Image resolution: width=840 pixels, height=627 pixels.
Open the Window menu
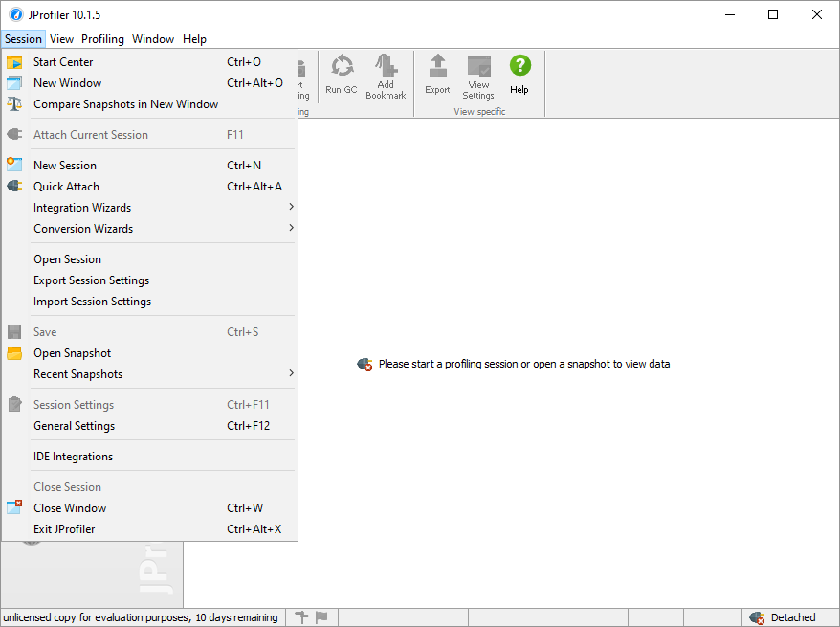click(x=153, y=39)
